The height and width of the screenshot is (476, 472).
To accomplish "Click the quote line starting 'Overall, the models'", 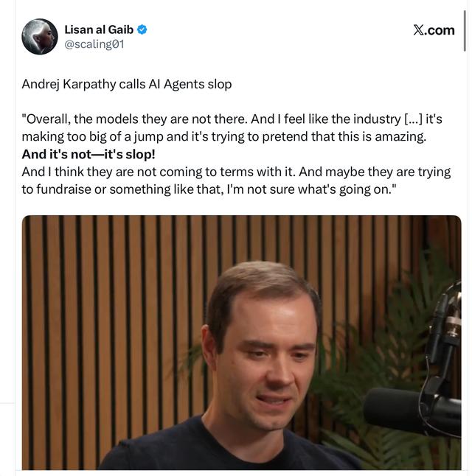I will point(232,119).
